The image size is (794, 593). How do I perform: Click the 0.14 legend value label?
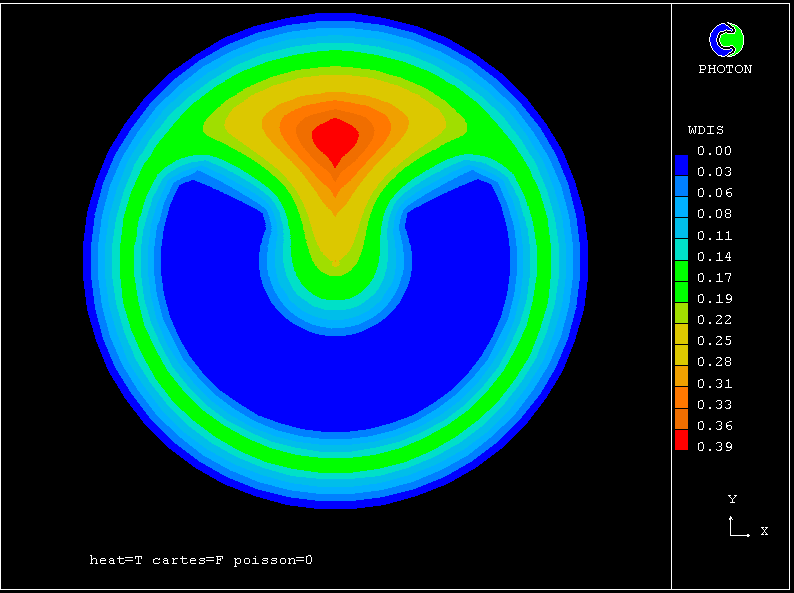point(715,257)
